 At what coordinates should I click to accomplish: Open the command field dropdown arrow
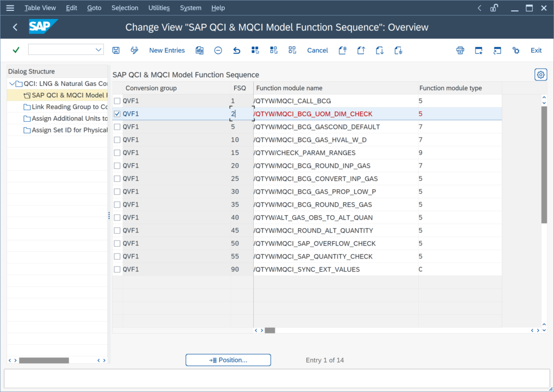98,50
